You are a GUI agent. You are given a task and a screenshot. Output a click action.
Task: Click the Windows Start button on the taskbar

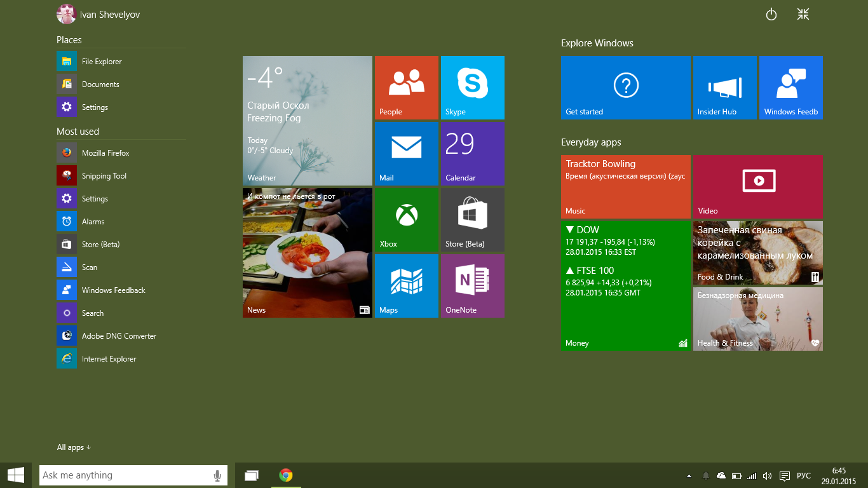(x=16, y=475)
